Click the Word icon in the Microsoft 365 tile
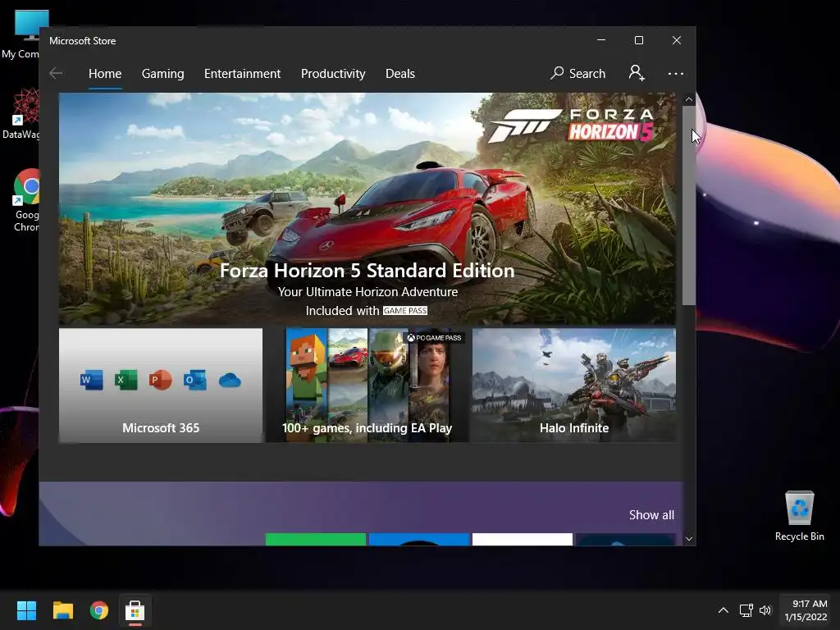 pyautogui.click(x=92, y=381)
